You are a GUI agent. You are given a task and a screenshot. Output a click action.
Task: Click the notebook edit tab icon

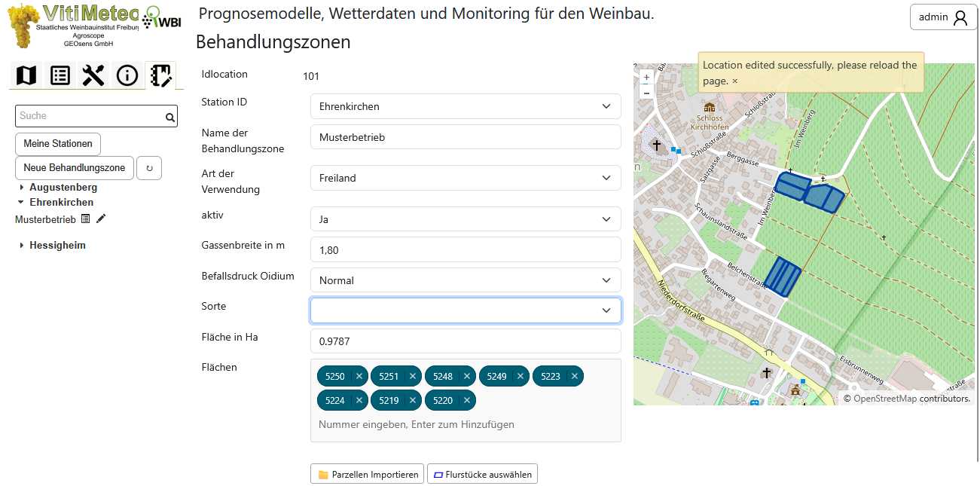(160, 75)
